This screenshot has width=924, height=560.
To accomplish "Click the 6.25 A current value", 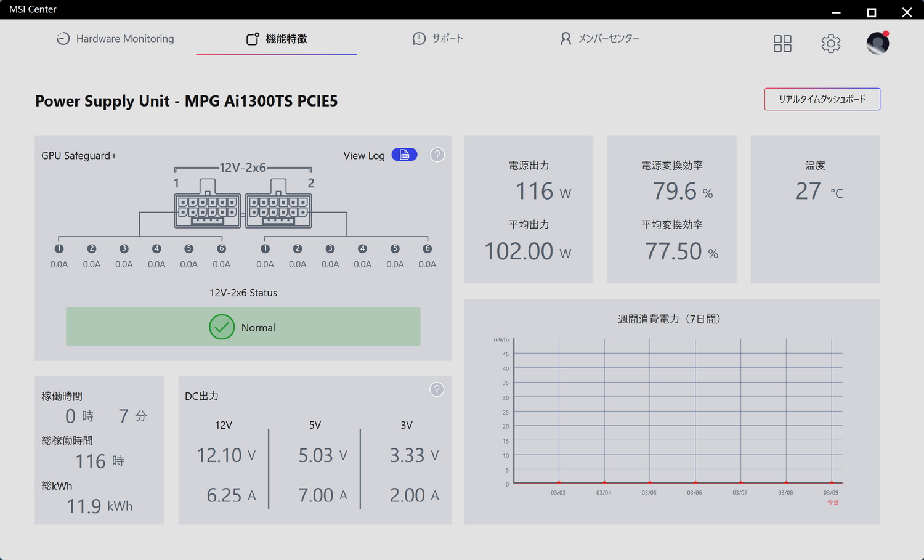I will click(231, 495).
